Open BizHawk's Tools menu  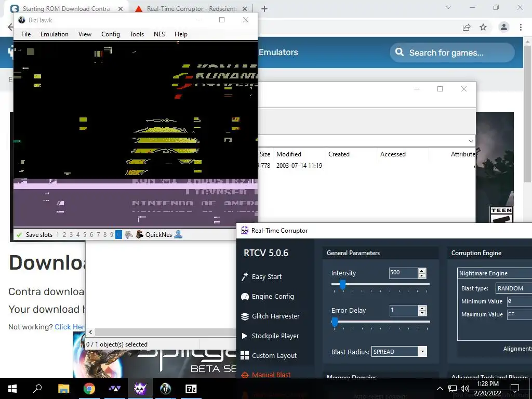click(x=137, y=34)
